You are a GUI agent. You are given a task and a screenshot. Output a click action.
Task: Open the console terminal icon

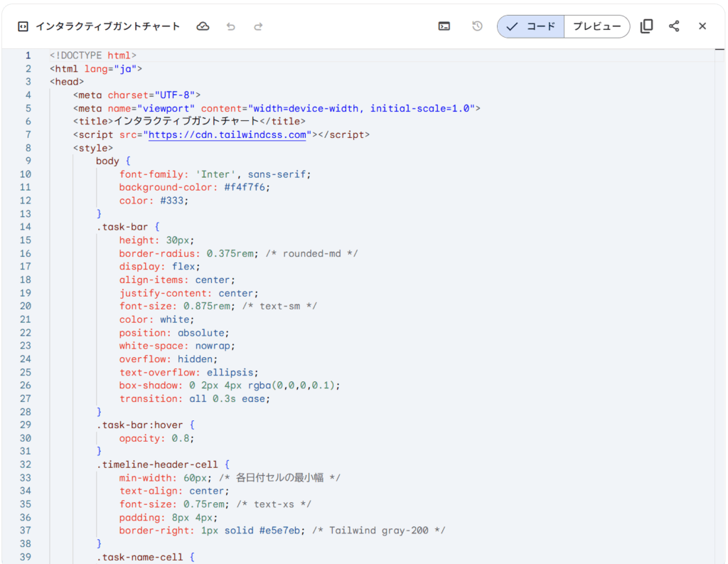444,26
